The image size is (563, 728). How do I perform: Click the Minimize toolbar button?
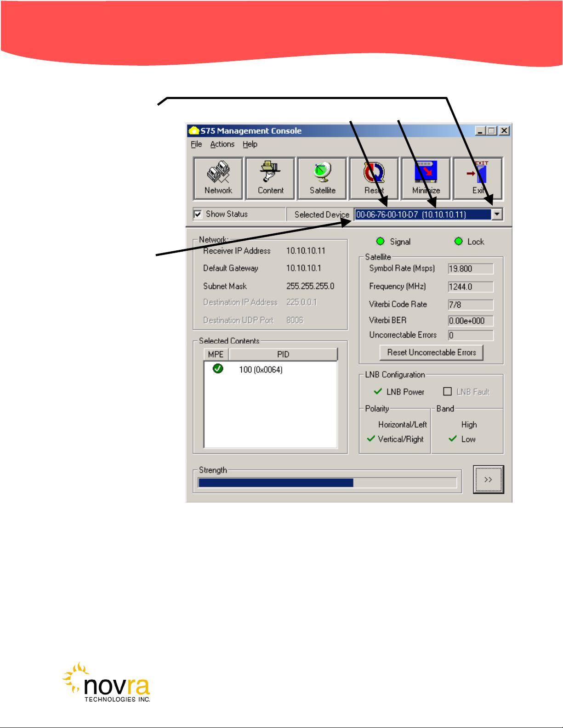tap(426, 179)
